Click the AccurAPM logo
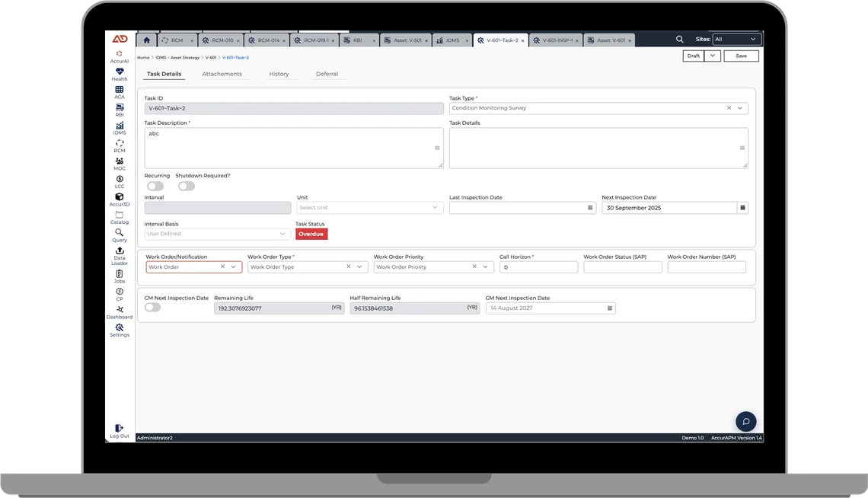This screenshot has height=498, width=868. [x=120, y=39]
